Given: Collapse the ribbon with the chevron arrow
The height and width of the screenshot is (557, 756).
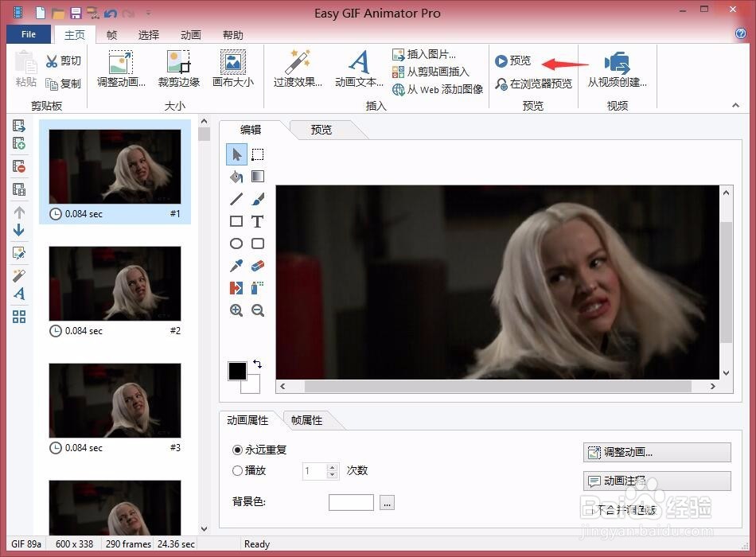Looking at the screenshot, I should (x=735, y=104).
